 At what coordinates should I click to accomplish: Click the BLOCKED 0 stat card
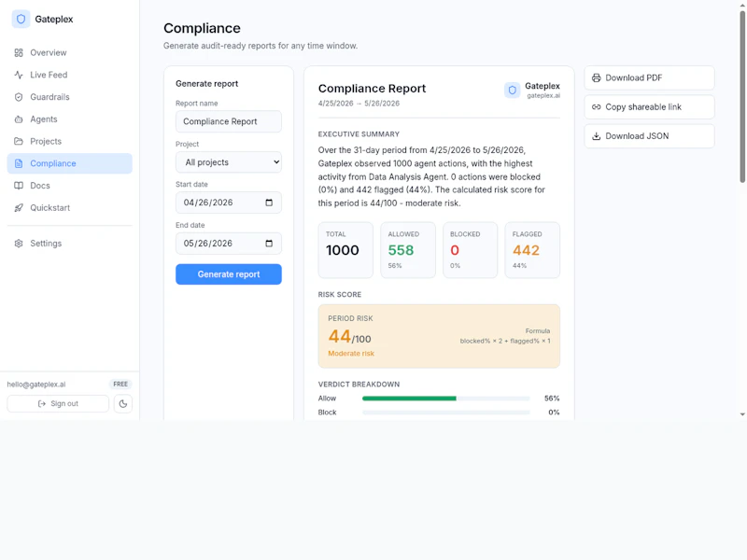coord(471,250)
